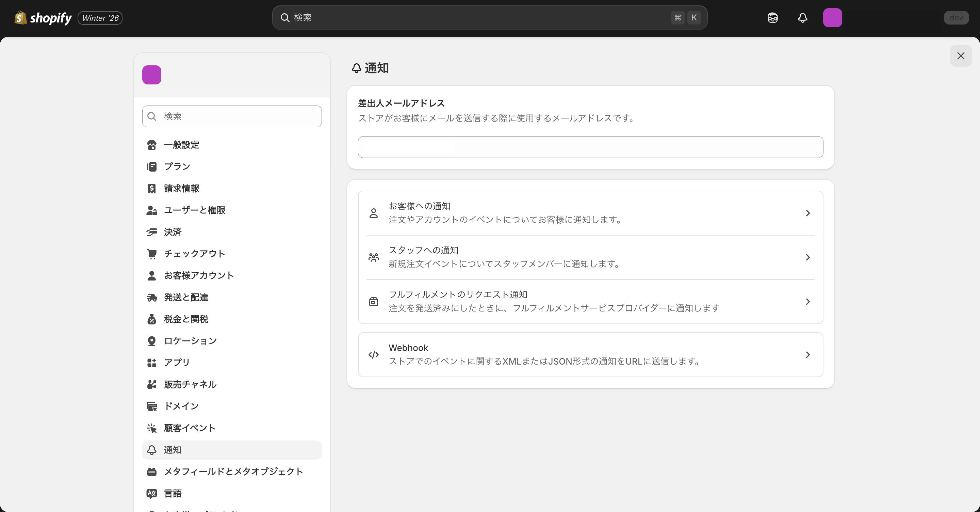The width and height of the screenshot is (980, 512).
Task: Open payment settings via the credit card icon
Action: [x=152, y=232]
